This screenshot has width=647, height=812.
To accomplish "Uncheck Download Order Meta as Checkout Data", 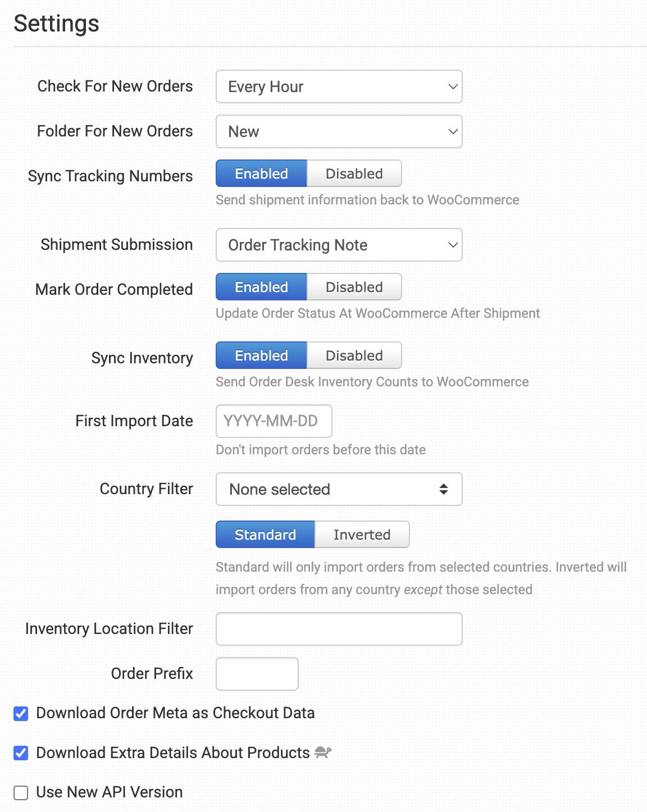I will coord(21,714).
